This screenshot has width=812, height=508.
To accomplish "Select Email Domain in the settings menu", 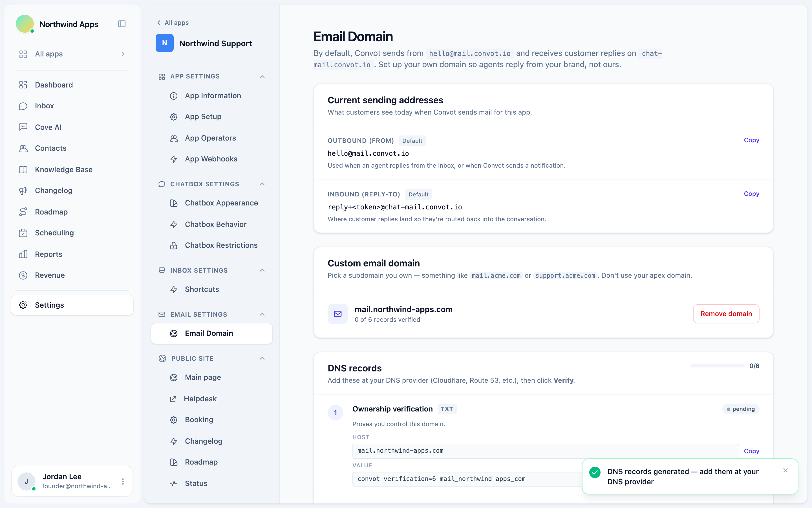I will [212, 333].
